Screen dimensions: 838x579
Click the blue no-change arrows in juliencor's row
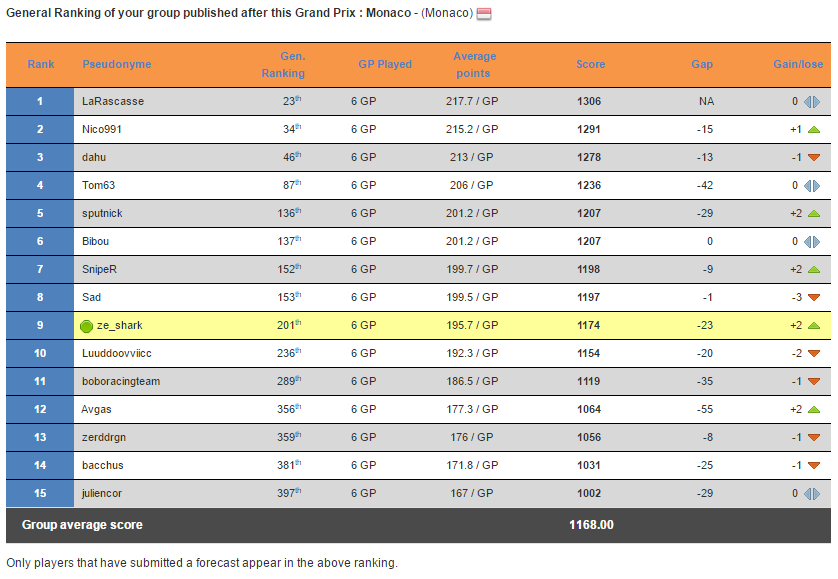point(812,493)
